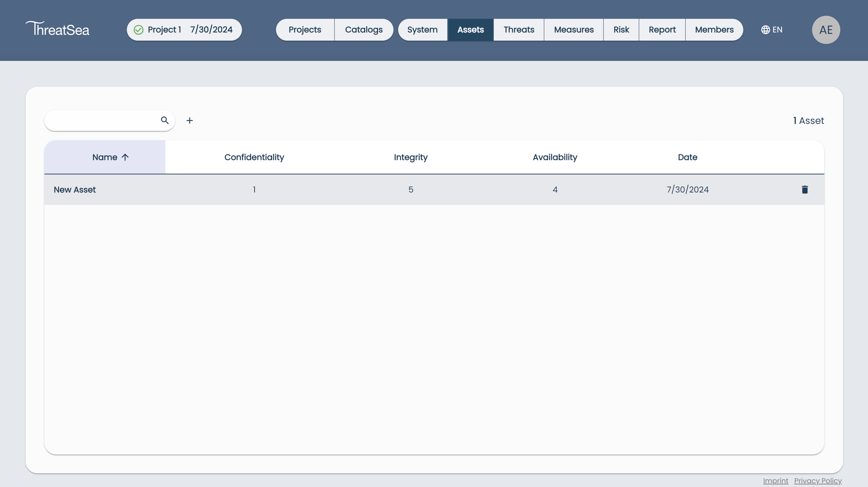The height and width of the screenshot is (487, 868).
Task: Open the Measures tab
Action: (573, 30)
